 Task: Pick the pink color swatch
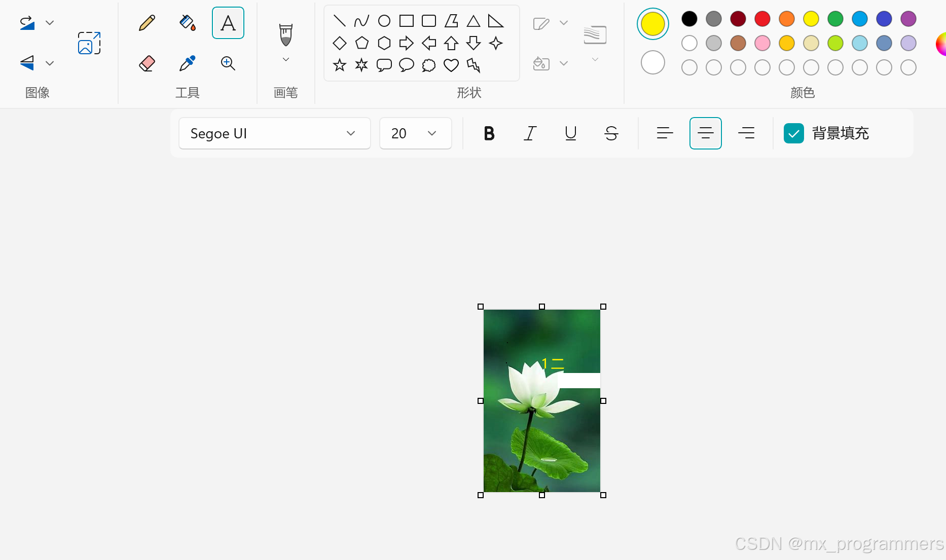pyautogui.click(x=762, y=43)
